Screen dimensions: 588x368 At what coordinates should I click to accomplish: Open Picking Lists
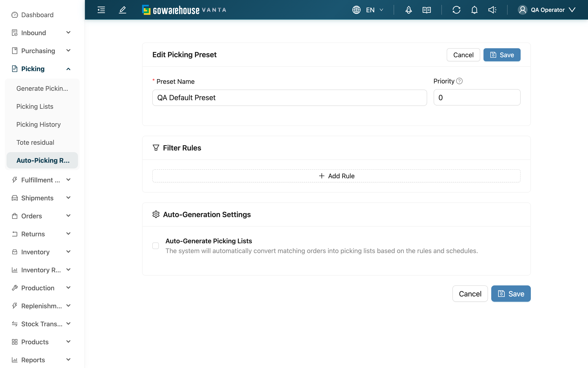point(42,106)
